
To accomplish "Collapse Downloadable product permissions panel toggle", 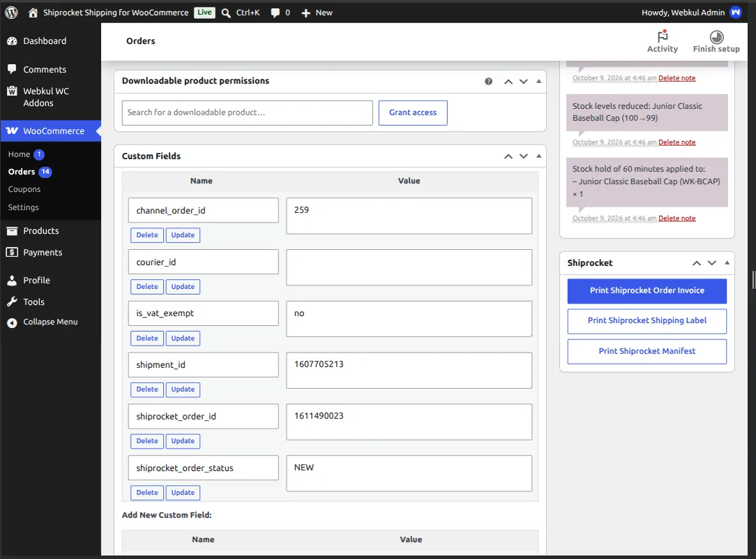I will click(538, 81).
